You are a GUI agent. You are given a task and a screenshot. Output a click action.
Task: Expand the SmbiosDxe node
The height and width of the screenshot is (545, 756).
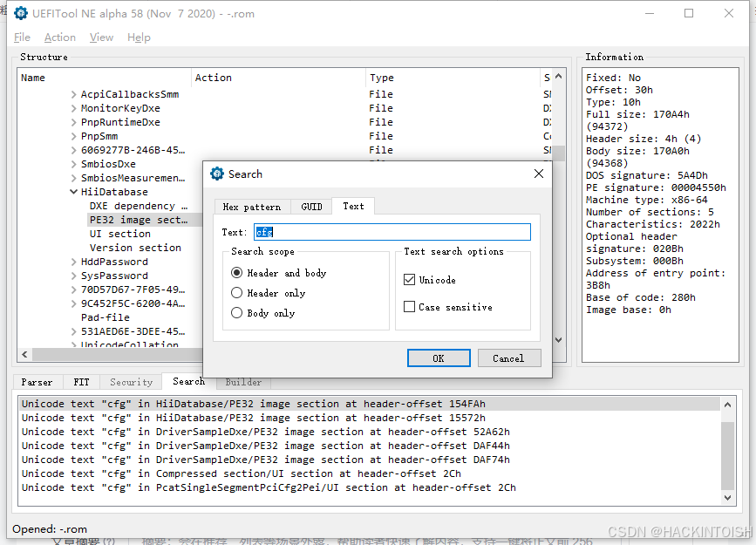pyautogui.click(x=74, y=165)
